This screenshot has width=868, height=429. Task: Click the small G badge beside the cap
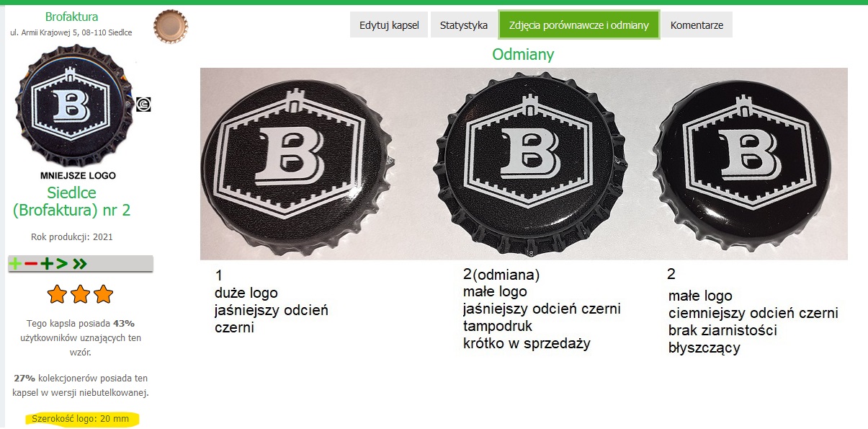click(143, 105)
